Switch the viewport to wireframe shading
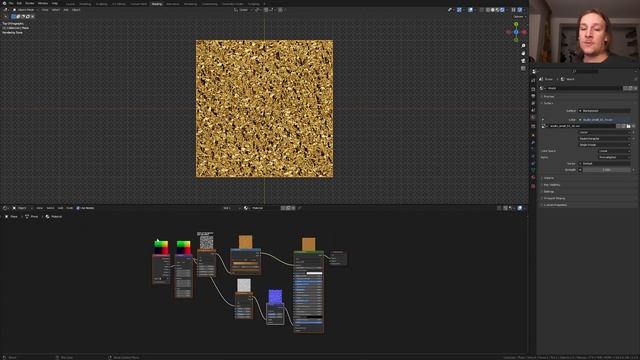The width and height of the screenshot is (640, 360). point(488,10)
